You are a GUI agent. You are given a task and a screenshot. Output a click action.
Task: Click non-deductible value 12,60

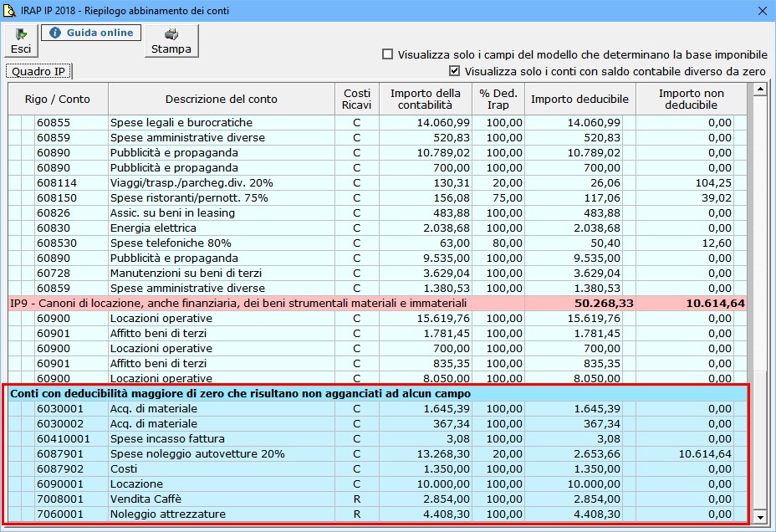click(717, 243)
